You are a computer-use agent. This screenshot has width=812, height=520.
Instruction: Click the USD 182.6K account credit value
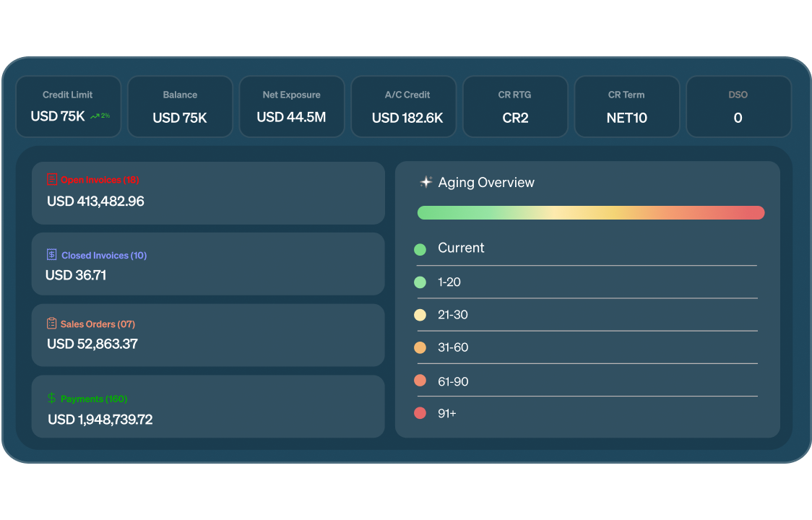(x=407, y=118)
